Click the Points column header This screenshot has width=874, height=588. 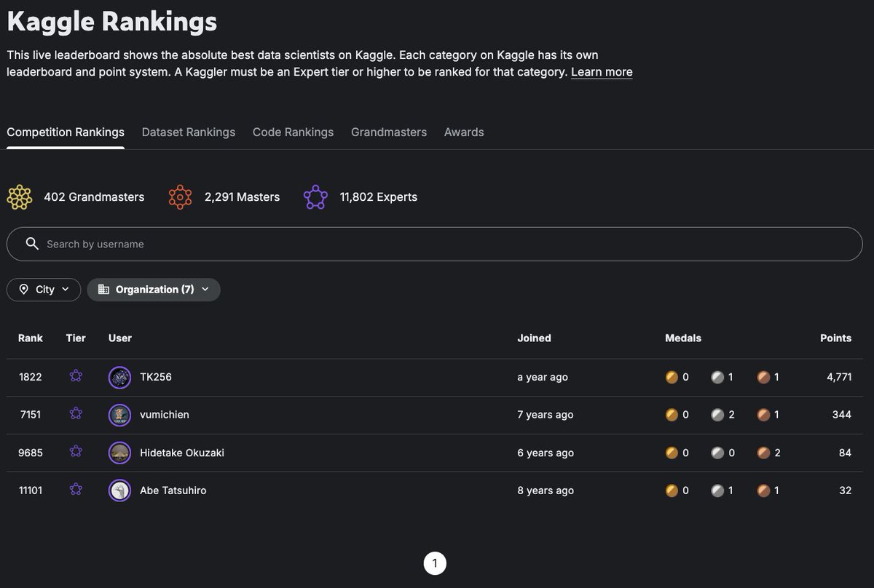(x=835, y=338)
